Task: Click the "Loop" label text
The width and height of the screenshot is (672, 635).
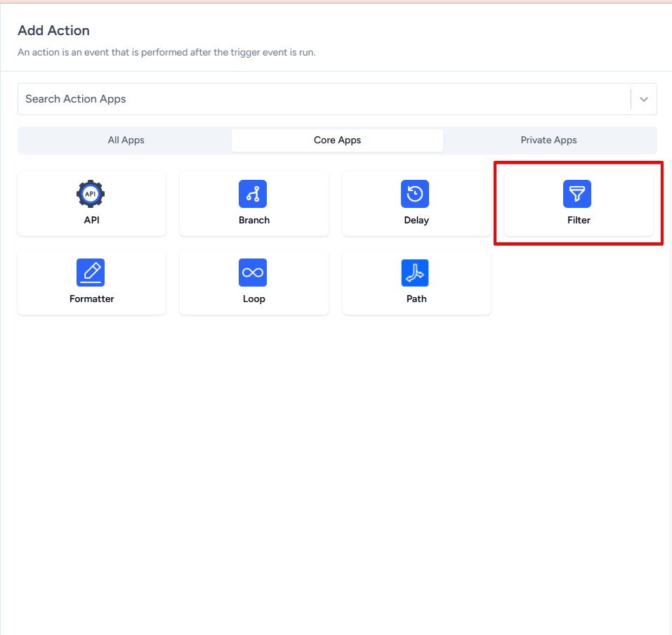Action: click(253, 299)
